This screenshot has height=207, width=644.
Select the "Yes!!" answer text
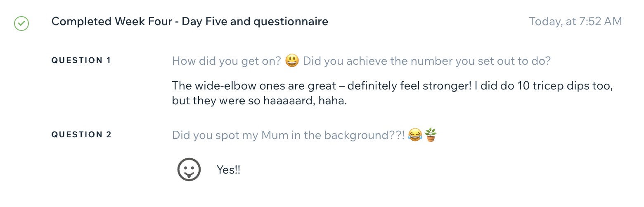point(228,169)
